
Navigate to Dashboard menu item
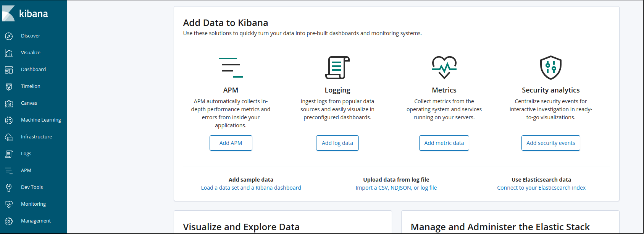(x=33, y=70)
